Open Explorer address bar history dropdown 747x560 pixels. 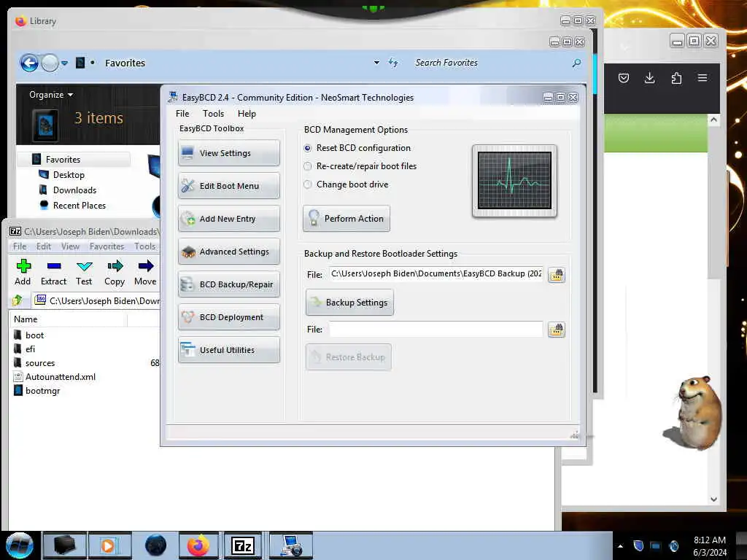pyautogui.click(x=376, y=63)
